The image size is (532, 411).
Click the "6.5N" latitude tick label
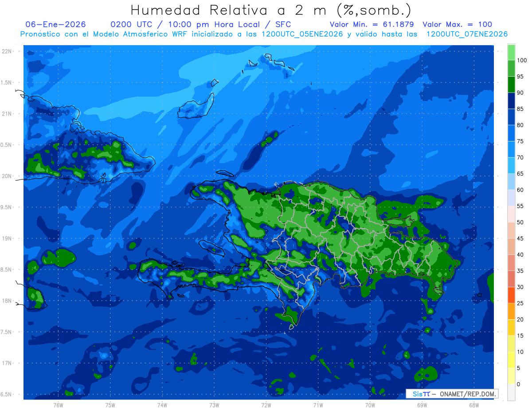point(6,394)
